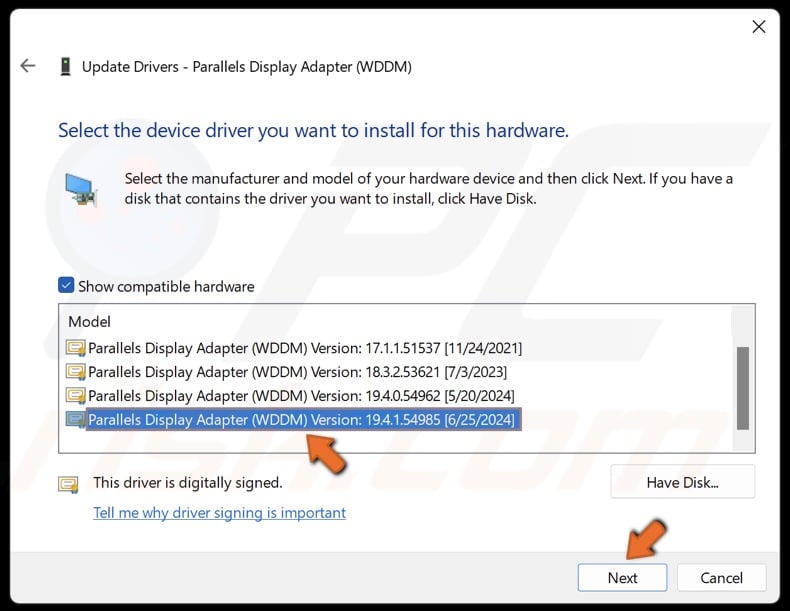
Task: Click the This driver is digitally signed text
Action: [x=188, y=483]
